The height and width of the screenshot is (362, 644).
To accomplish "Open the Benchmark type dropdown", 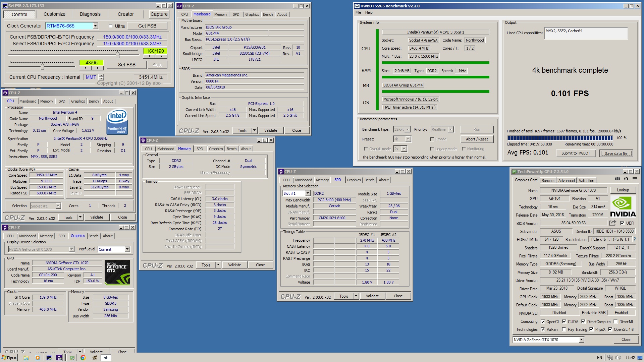I will pos(408,129).
